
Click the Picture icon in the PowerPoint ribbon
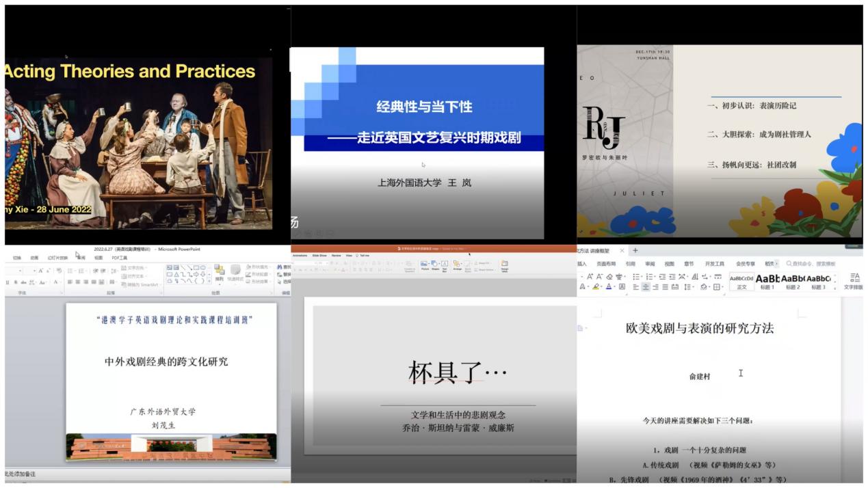coord(425,265)
